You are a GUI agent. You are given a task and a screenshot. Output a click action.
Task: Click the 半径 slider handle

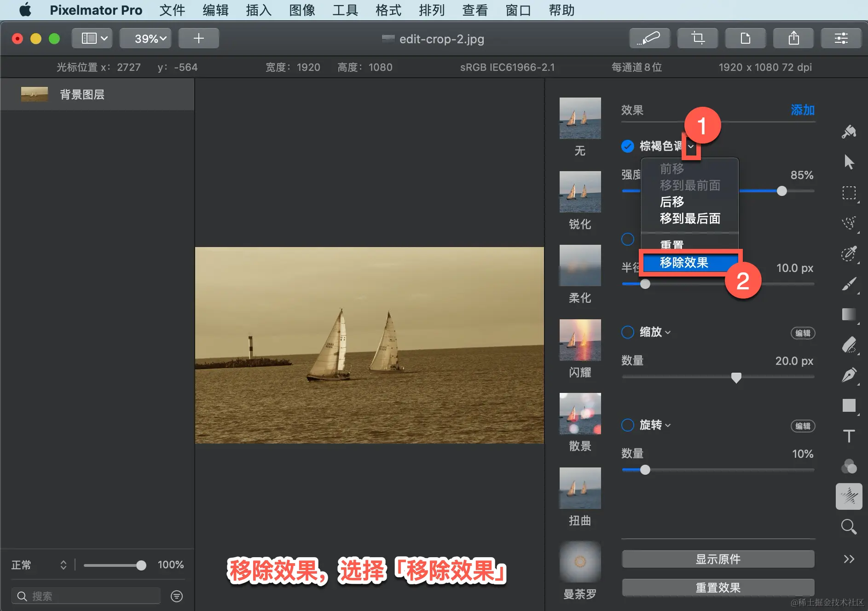tap(645, 284)
